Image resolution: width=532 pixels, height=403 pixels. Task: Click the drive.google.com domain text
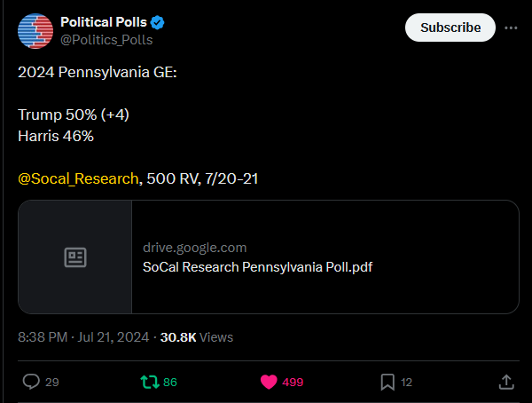point(194,248)
